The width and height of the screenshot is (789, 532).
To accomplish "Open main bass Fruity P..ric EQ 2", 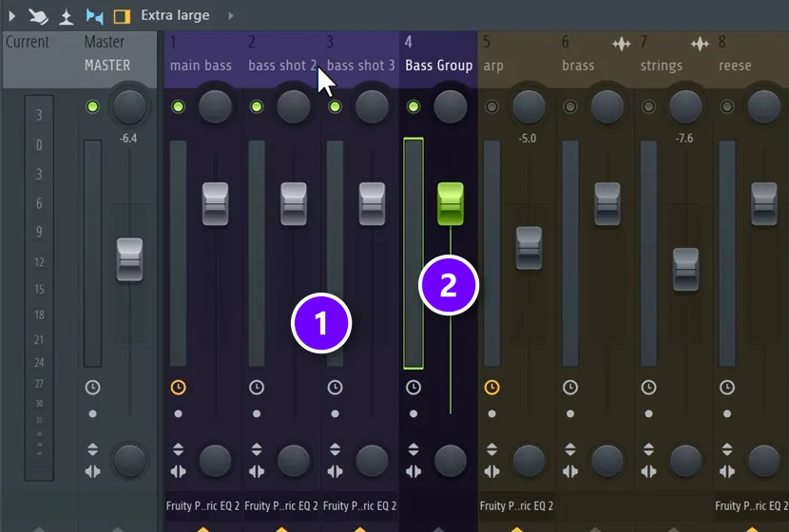I will [202, 505].
